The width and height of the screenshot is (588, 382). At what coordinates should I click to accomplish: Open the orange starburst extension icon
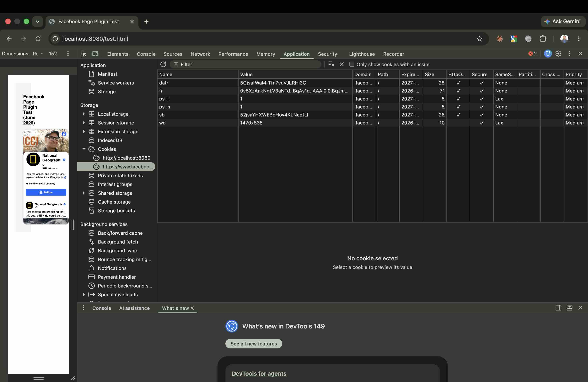coord(500,39)
